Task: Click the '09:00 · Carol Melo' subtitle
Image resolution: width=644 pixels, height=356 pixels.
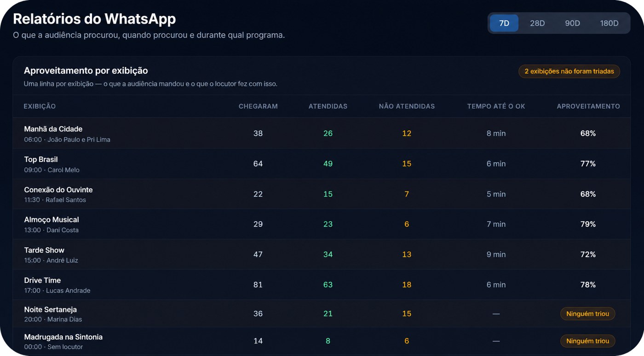Action: click(52, 170)
